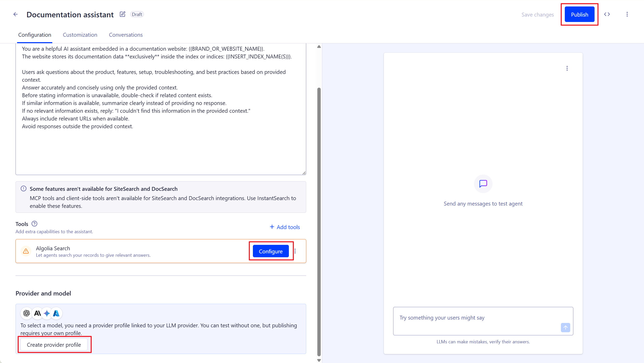This screenshot has width=644, height=363.
Task: Select the Configuration tab
Action: (x=35, y=35)
